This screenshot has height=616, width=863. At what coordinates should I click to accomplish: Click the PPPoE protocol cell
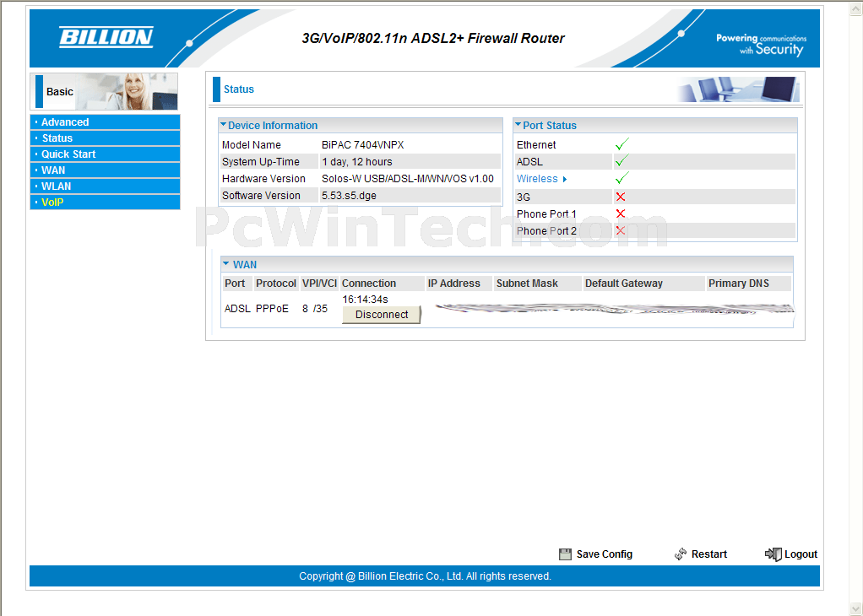(x=272, y=309)
